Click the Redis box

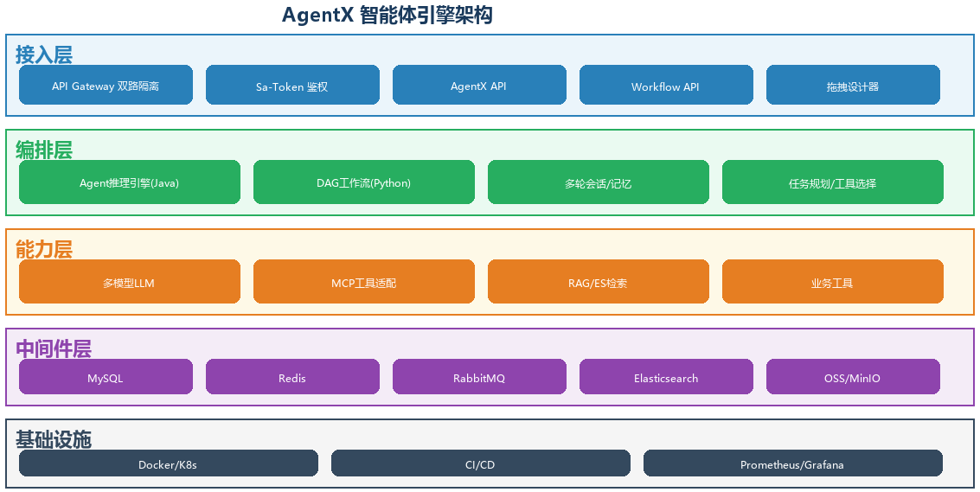point(292,376)
